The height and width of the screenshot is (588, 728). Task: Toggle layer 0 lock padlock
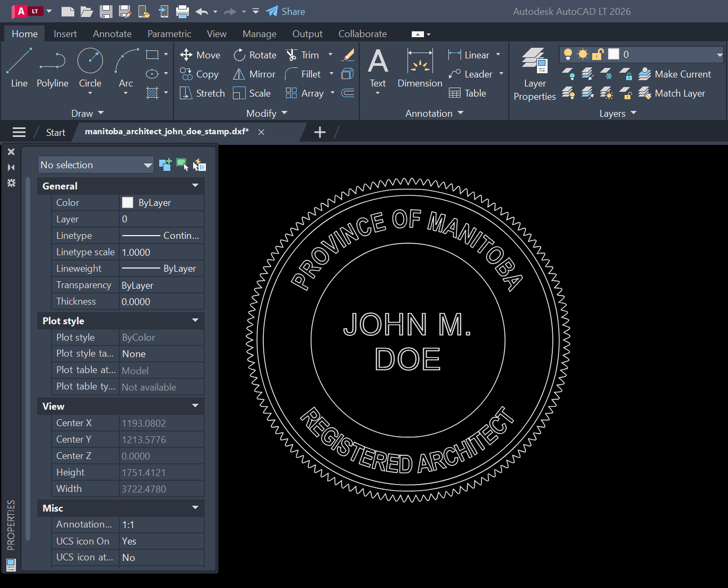[x=598, y=54]
